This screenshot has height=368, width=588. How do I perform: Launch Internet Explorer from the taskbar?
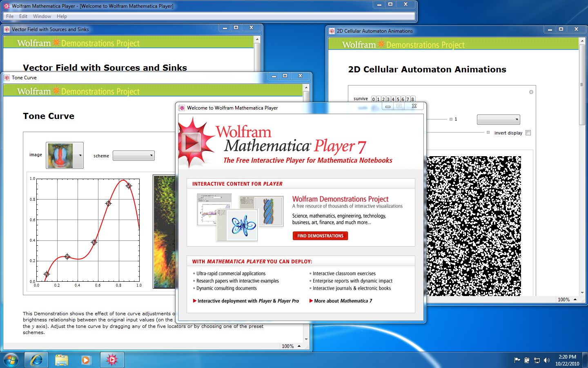coord(36,360)
